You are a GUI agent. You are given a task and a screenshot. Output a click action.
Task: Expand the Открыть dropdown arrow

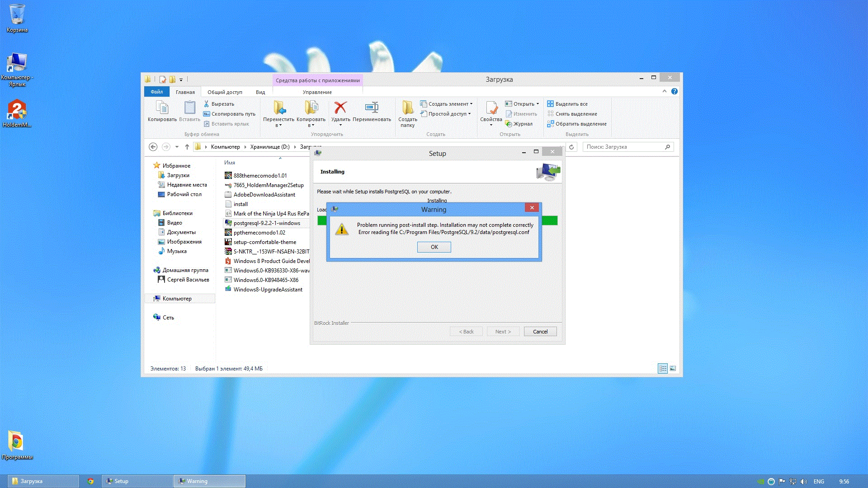tap(538, 104)
